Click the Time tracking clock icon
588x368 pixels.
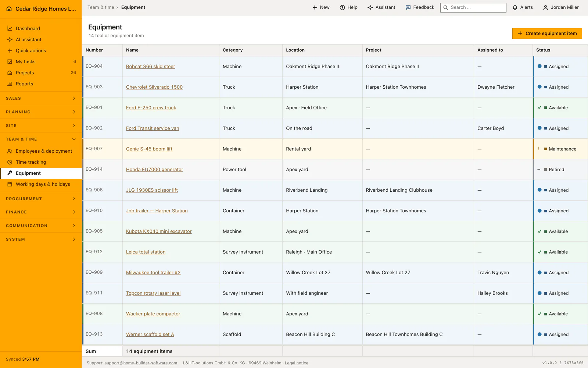10,162
